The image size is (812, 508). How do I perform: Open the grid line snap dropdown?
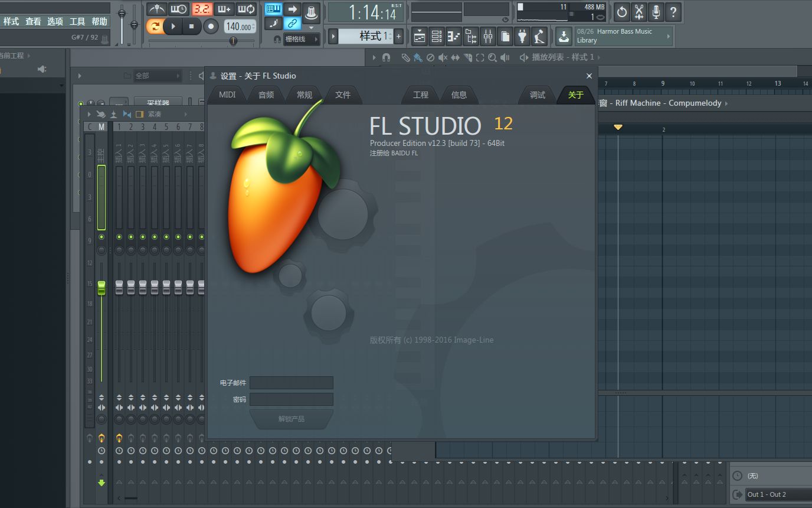point(302,39)
